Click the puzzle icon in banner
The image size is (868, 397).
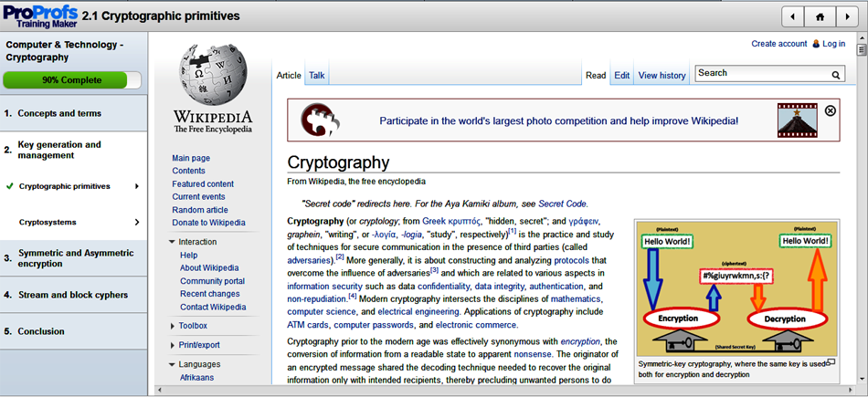(x=321, y=120)
